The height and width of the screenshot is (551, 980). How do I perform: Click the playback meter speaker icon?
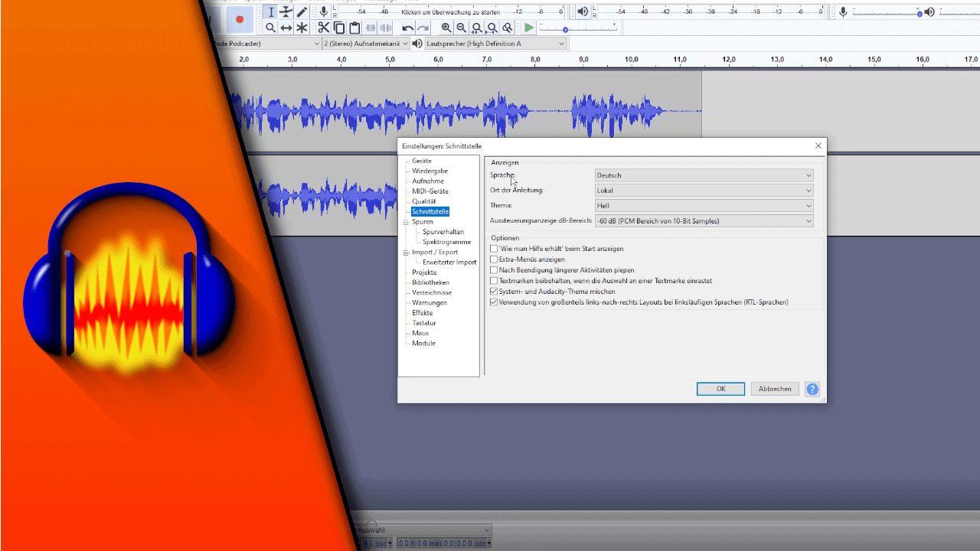click(x=583, y=11)
